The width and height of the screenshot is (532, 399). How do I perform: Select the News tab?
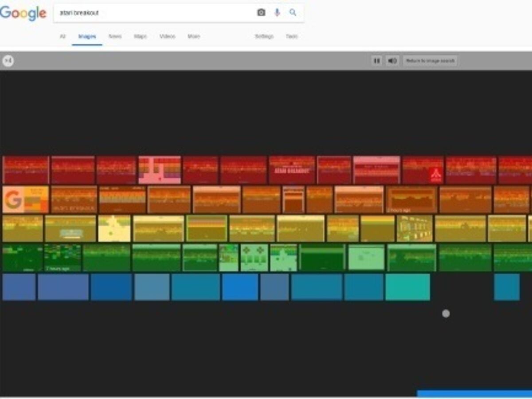(x=115, y=36)
